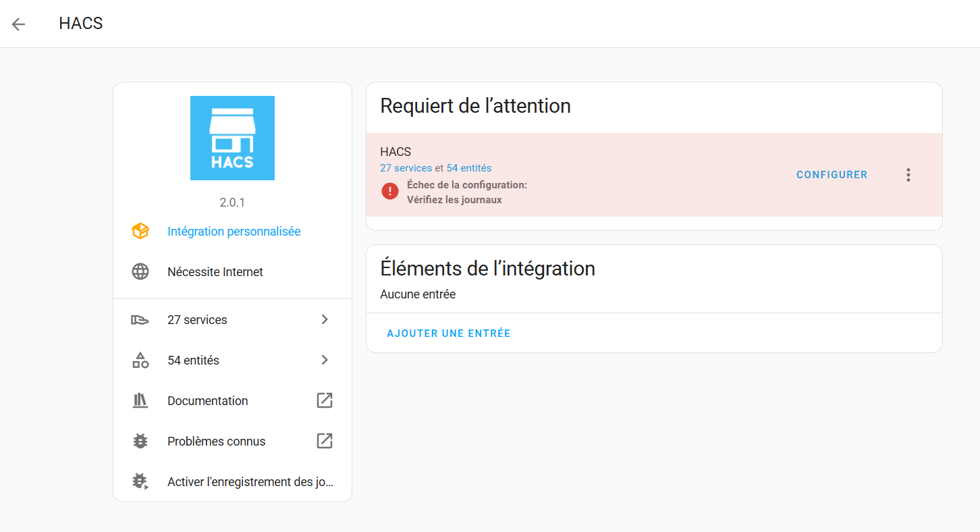This screenshot has width=980, height=532.
Task: Click the Requiert de l'attention heading
Action: (x=476, y=106)
